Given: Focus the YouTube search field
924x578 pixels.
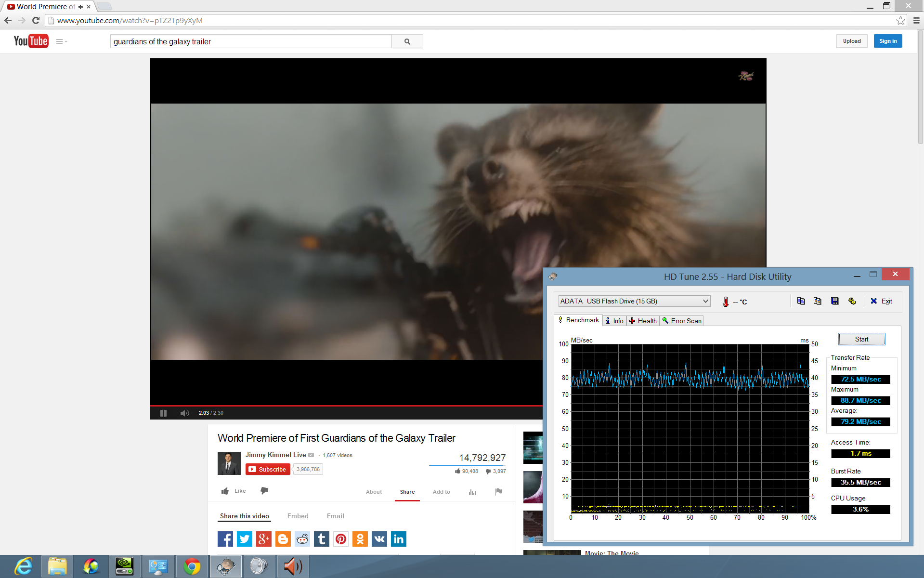Looking at the screenshot, I should coord(251,41).
